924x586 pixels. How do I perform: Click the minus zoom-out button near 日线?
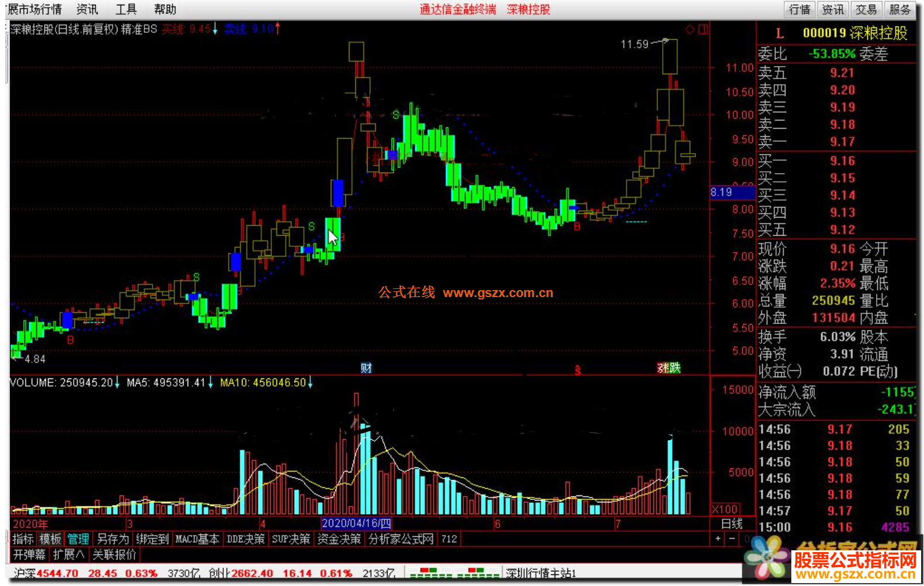[732, 539]
